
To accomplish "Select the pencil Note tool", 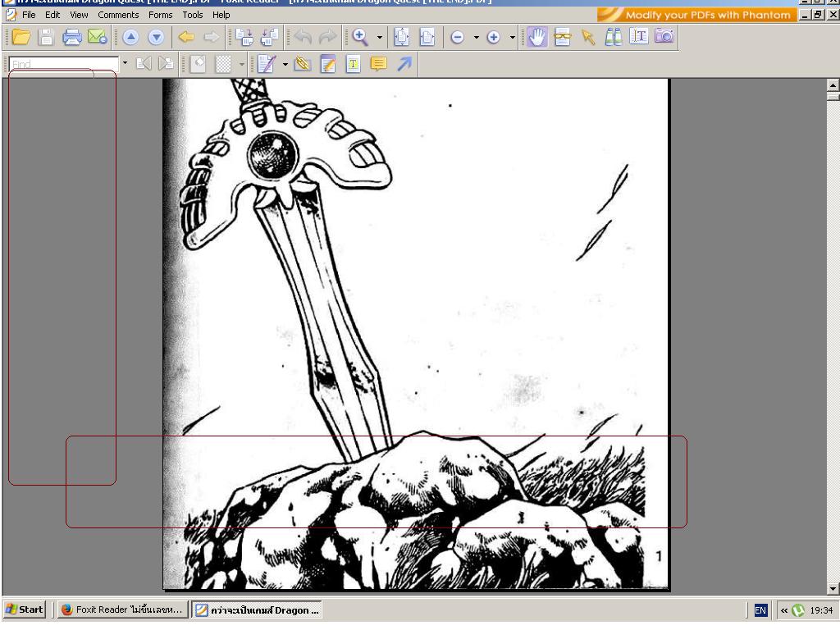I will click(x=328, y=64).
